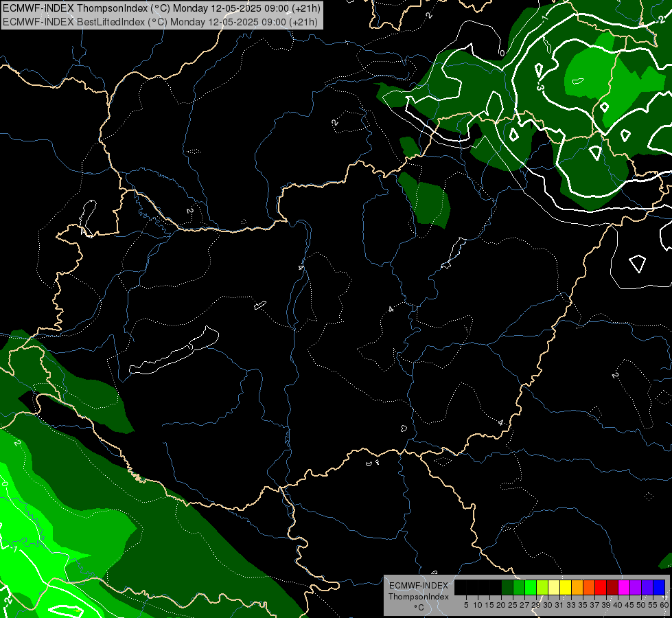Click the orange 33-35 legend swatch

click(577, 587)
